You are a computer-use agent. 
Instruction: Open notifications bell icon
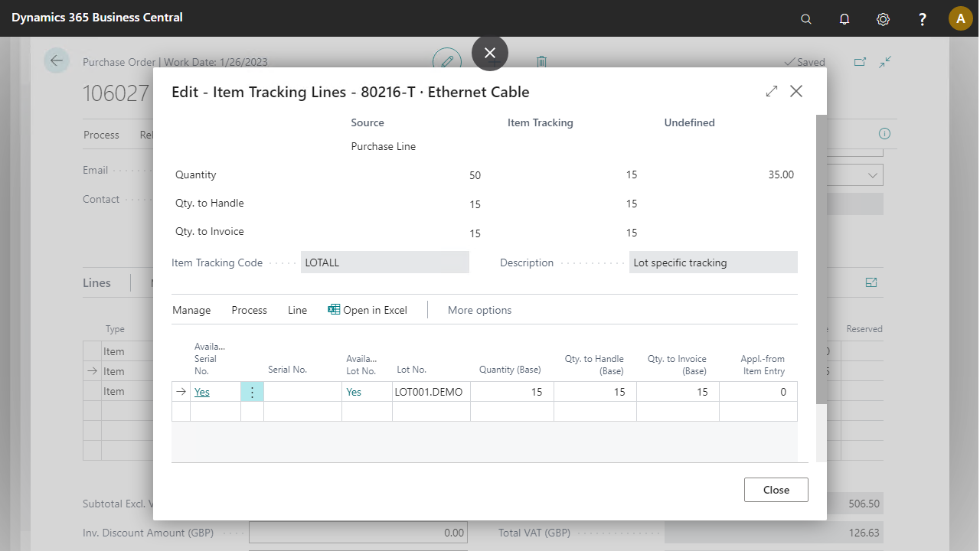click(x=844, y=19)
